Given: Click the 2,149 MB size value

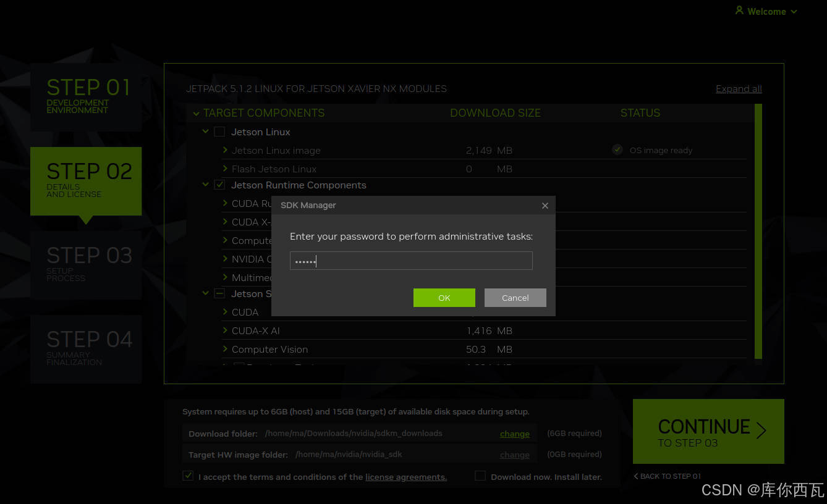Looking at the screenshot, I should [x=489, y=151].
